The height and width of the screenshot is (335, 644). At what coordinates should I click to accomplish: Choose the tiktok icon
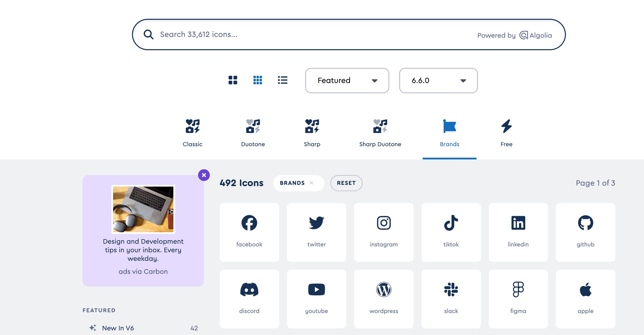451,232
